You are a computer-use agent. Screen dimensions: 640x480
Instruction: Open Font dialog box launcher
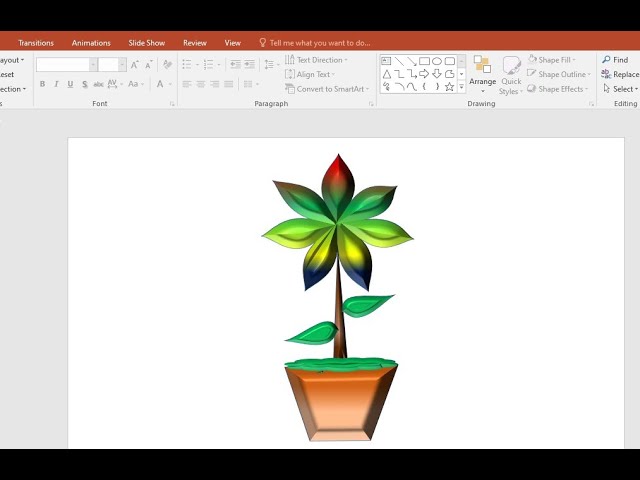click(172, 104)
